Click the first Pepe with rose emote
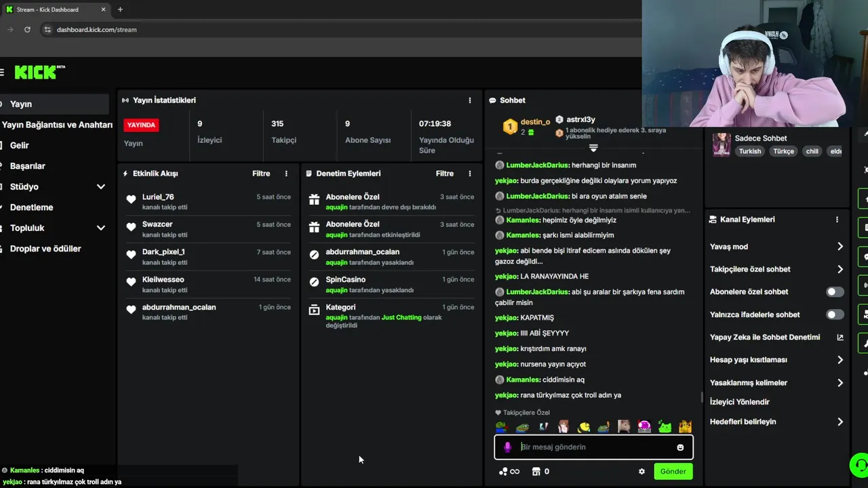The height and width of the screenshot is (488, 868). pos(502,426)
